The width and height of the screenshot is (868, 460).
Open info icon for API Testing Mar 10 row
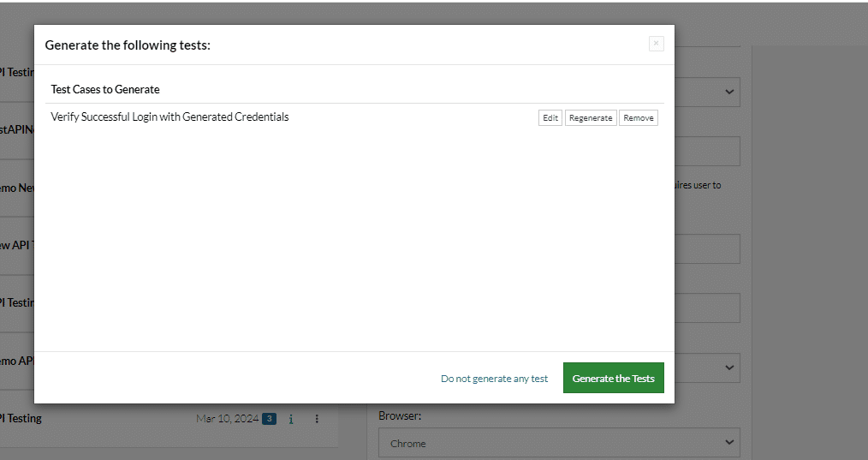pyautogui.click(x=291, y=419)
